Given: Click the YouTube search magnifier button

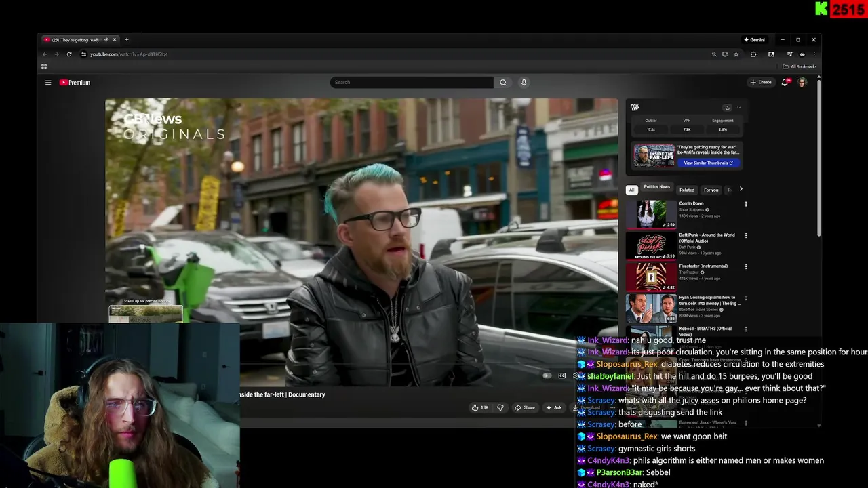Looking at the screenshot, I should coord(502,83).
